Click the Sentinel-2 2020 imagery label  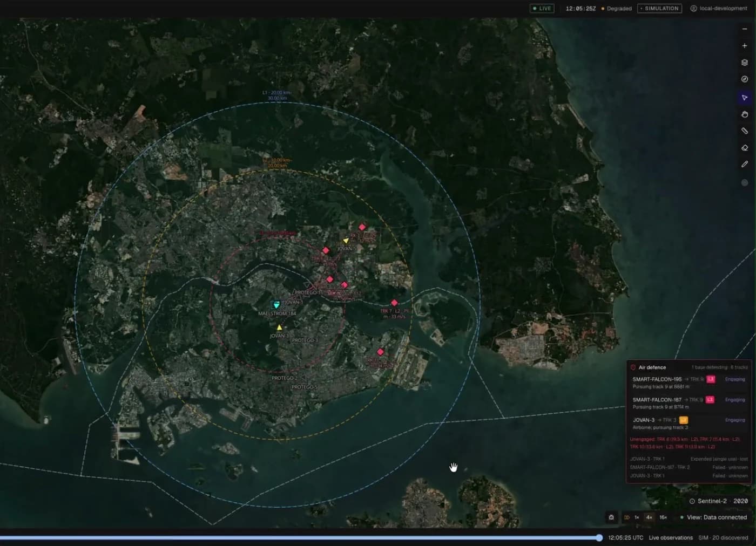pos(723,501)
